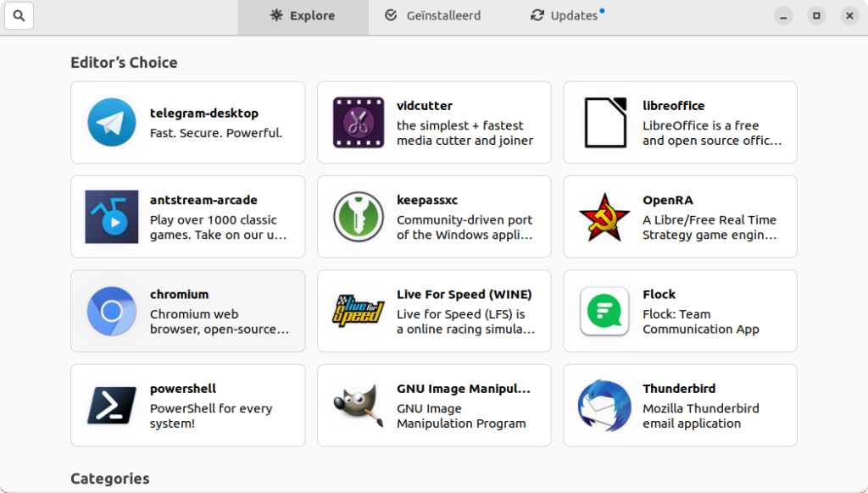Click 'Community-driven port' description
This screenshot has height=493, width=868.
pos(465,227)
